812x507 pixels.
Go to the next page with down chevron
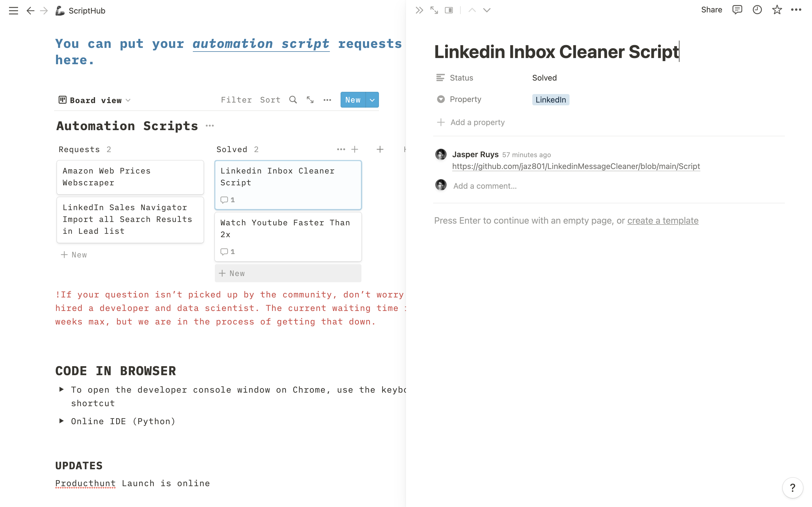click(x=487, y=10)
